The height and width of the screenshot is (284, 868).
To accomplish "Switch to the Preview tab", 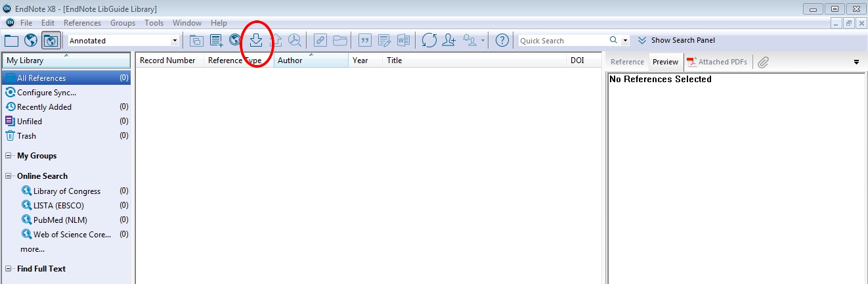I will click(665, 62).
